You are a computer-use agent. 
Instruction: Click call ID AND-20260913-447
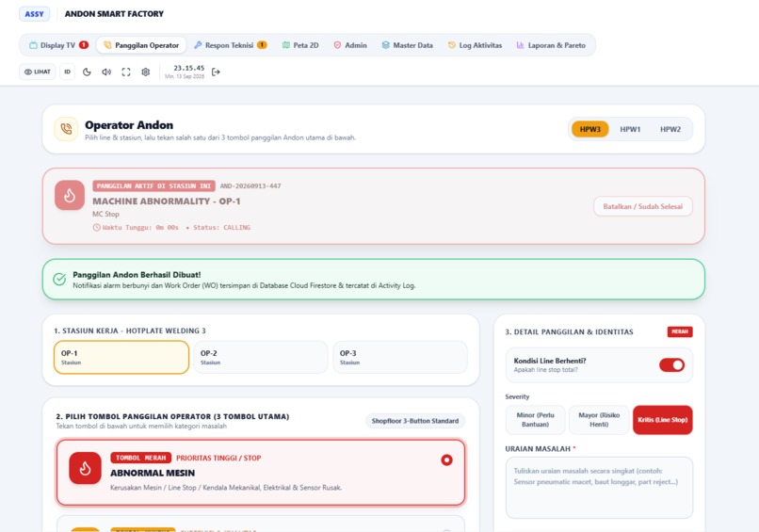click(x=250, y=185)
